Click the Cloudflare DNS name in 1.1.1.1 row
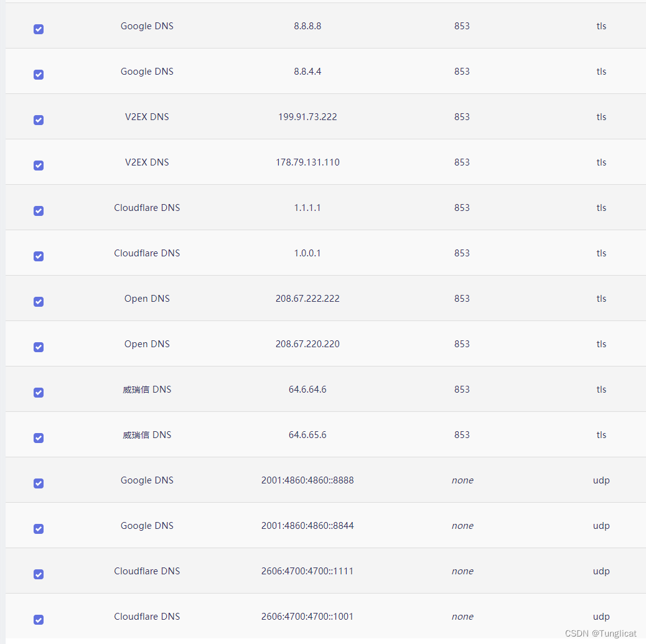The height and width of the screenshot is (644, 646). pos(147,208)
